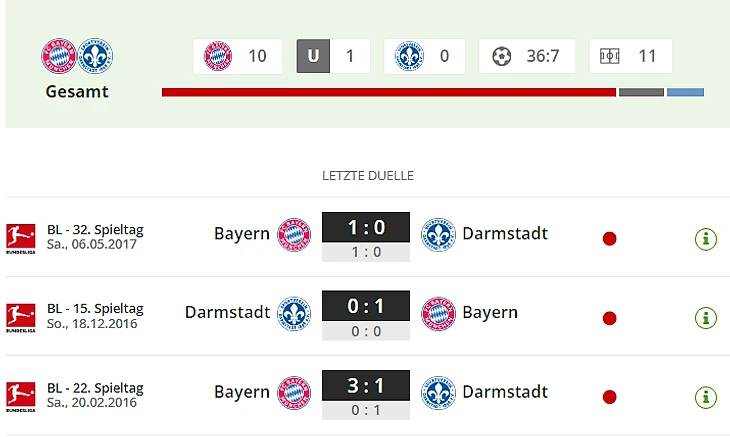The height and width of the screenshot is (437, 730).
Task: Select the Bayern wins box showing 10
Action: pyautogui.click(x=238, y=56)
